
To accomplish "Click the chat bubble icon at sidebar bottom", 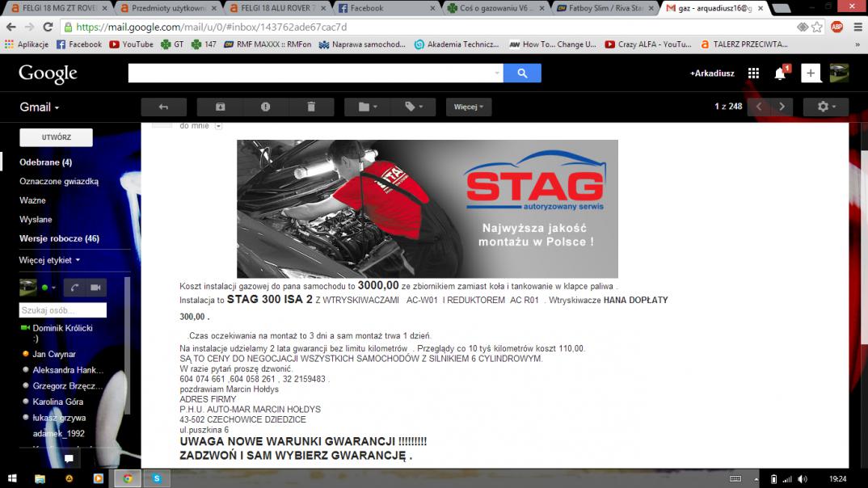I will pyautogui.click(x=69, y=458).
